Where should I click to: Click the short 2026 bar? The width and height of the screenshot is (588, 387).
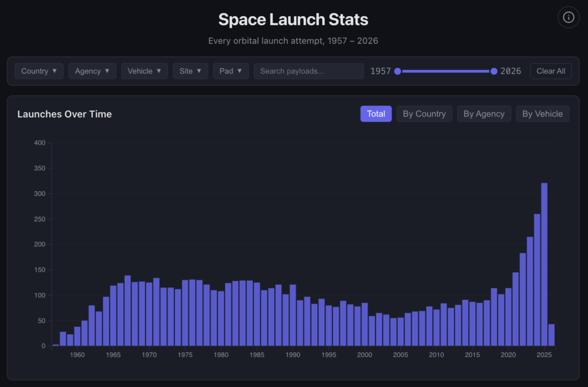551,335
